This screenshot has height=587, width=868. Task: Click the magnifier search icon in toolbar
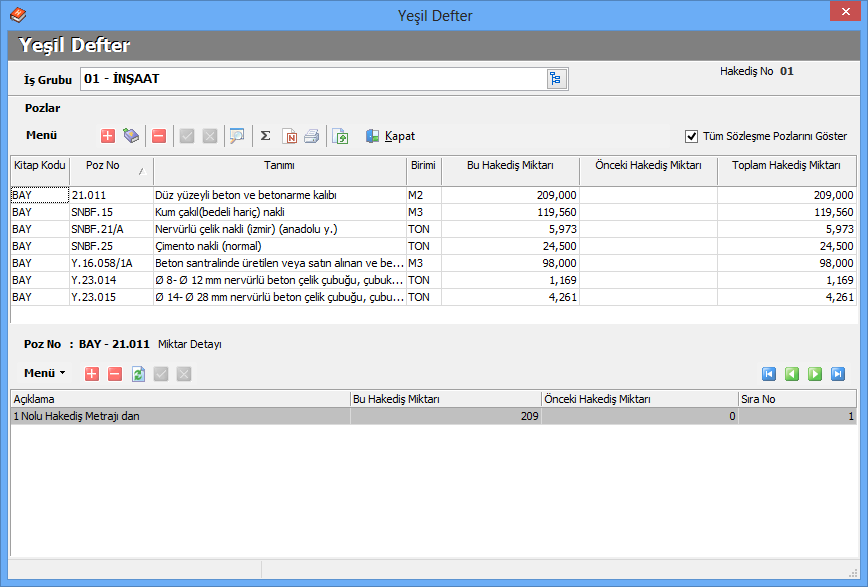[236, 136]
